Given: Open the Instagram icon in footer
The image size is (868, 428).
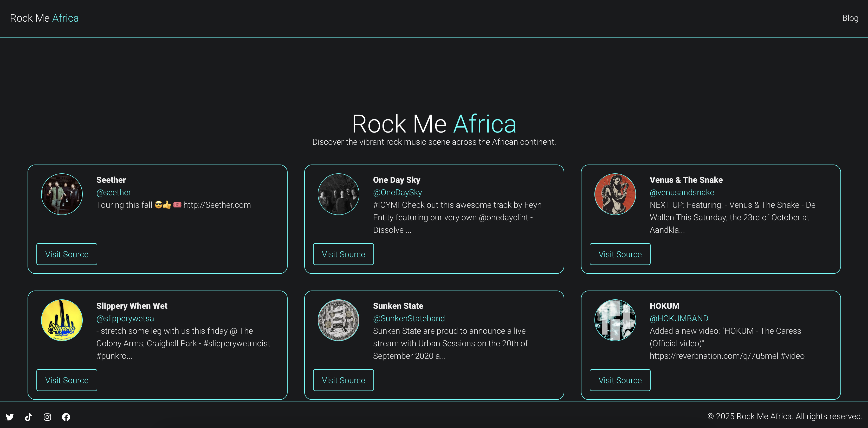Looking at the screenshot, I should point(47,417).
